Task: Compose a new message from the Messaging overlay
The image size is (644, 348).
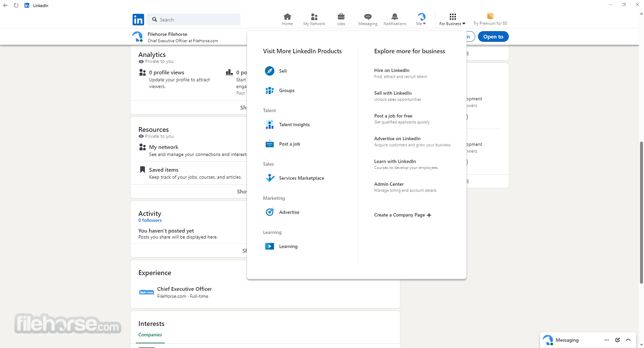Action: click(x=618, y=340)
